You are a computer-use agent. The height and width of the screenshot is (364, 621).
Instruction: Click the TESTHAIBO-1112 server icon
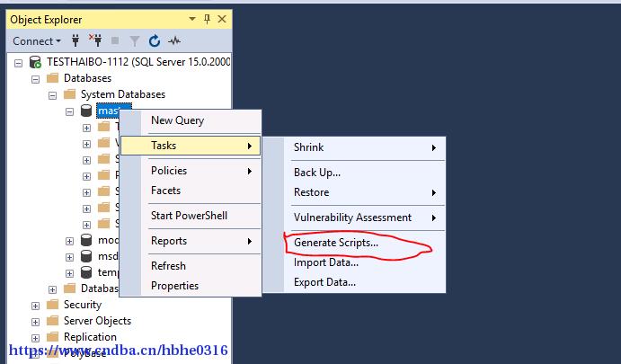point(35,62)
